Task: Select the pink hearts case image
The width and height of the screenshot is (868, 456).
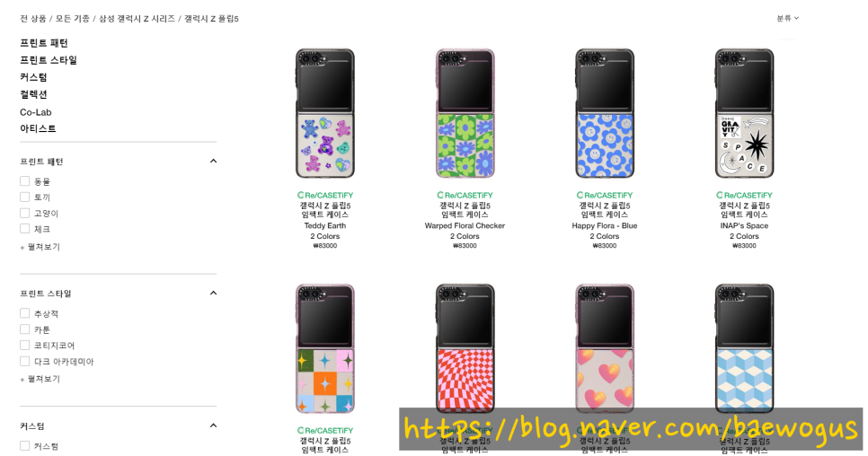Action: click(605, 349)
